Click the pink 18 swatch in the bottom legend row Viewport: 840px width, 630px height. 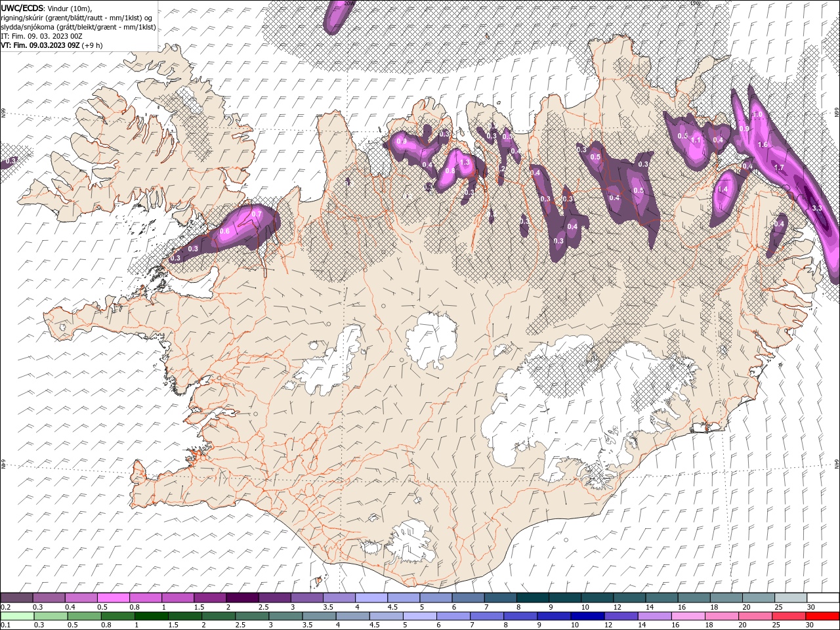[721, 616]
